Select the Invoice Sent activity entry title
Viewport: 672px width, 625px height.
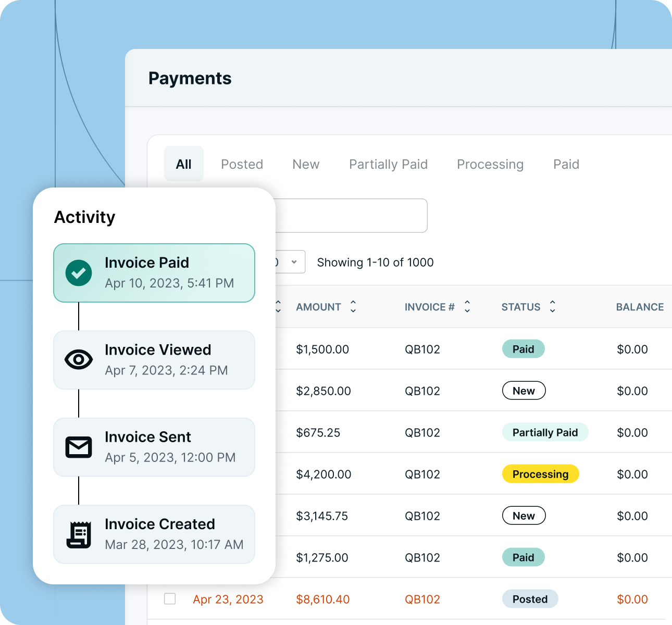tap(148, 437)
